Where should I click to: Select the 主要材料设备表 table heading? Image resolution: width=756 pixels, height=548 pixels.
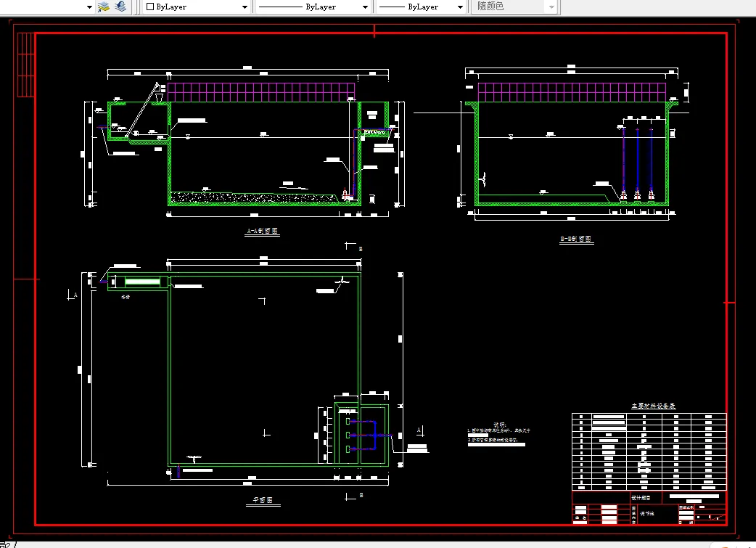[x=654, y=406]
